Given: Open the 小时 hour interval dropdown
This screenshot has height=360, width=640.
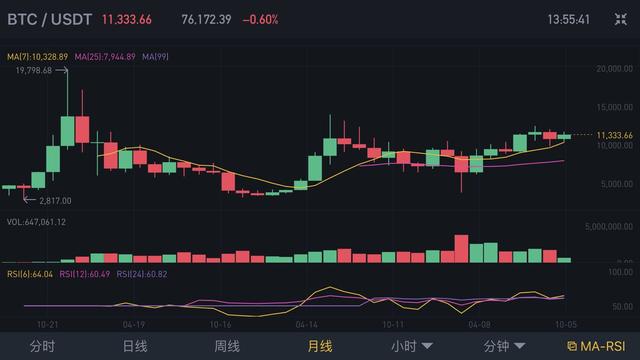Looking at the screenshot, I should 412,347.
